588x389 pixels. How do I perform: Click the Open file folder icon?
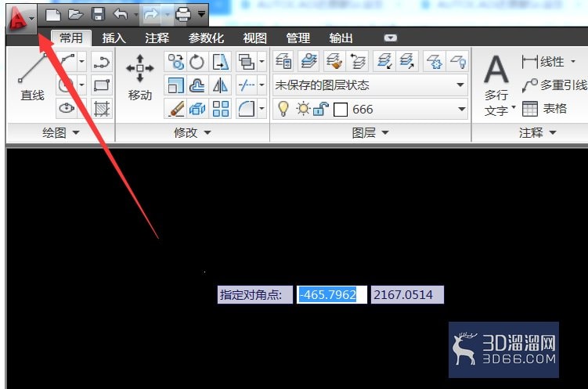pos(76,15)
